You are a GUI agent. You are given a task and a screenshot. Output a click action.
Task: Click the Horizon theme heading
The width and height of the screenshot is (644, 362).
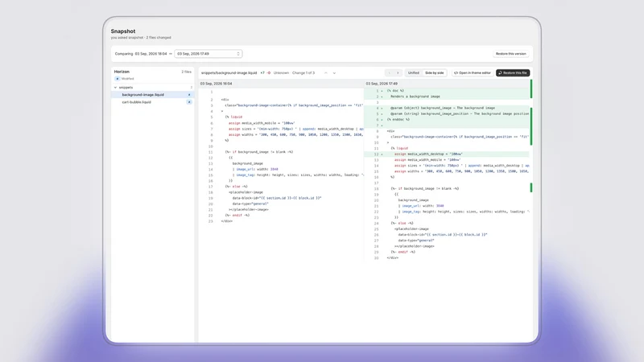pos(122,72)
